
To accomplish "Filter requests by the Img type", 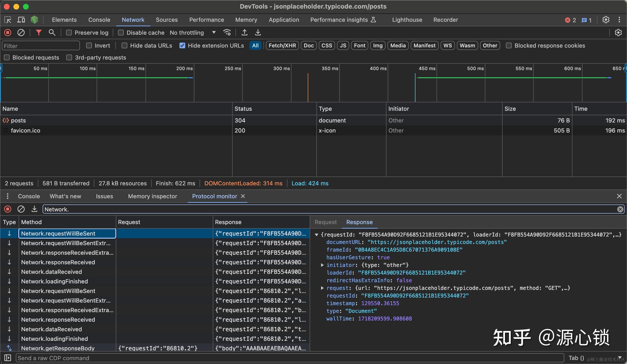I will [x=378, y=45].
